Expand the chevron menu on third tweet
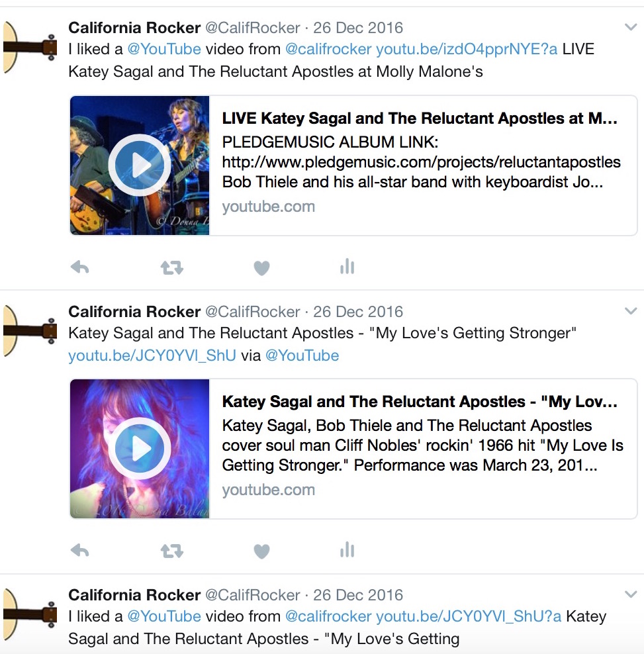The width and height of the screenshot is (644, 654). tap(631, 594)
